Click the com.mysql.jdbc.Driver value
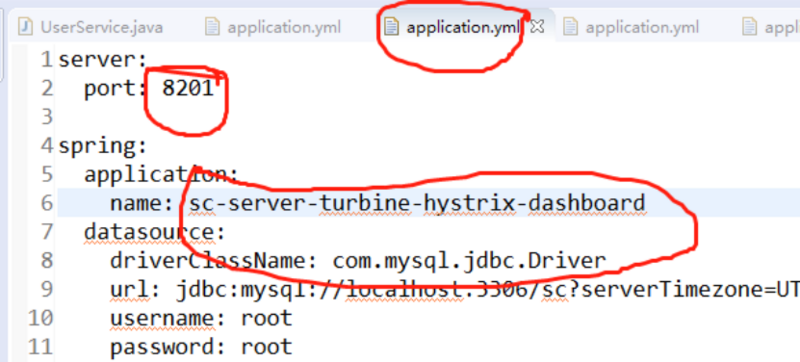The width and height of the screenshot is (800, 362). coord(469,261)
